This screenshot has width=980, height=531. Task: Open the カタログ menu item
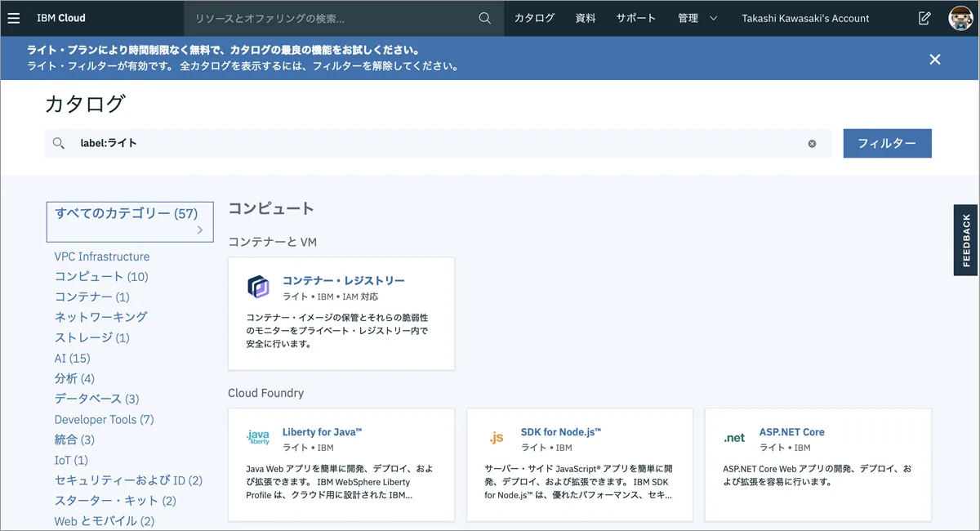tap(534, 18)
